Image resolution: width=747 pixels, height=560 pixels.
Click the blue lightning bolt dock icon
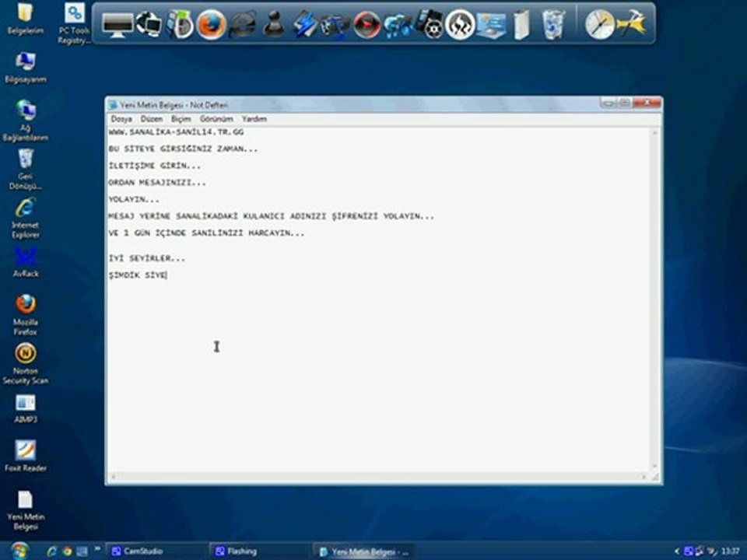pyautogui.click(x=304, y=24)
